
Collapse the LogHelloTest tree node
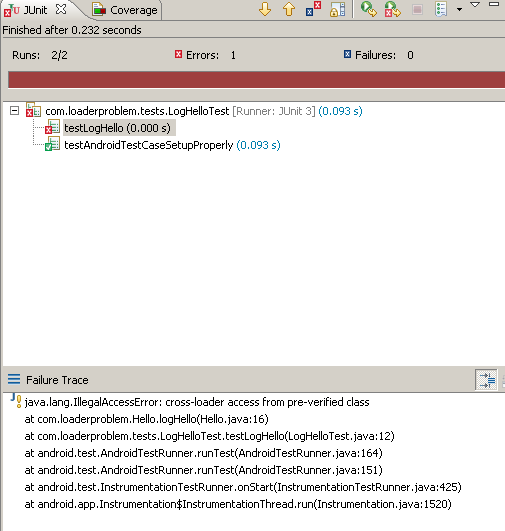click(x=14, y=111)
